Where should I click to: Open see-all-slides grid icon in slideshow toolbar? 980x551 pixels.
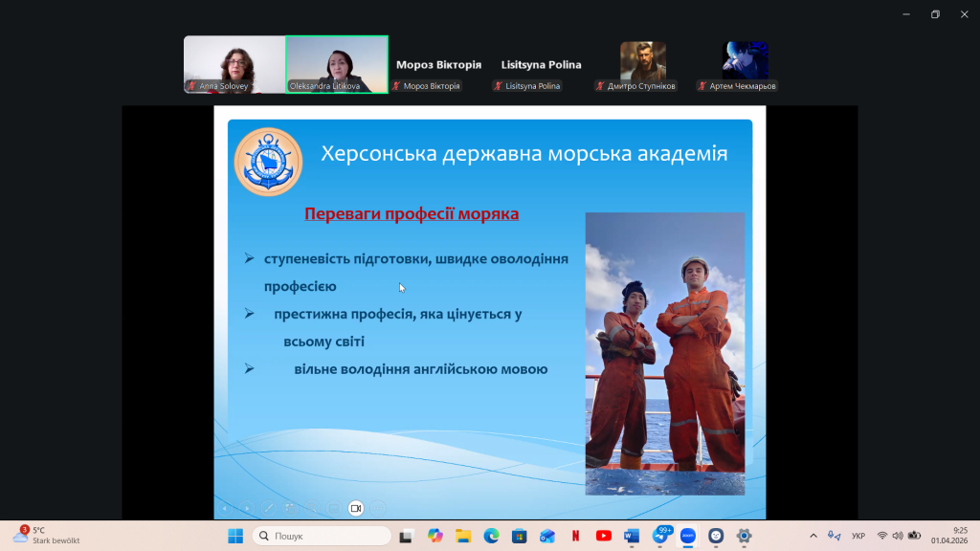[290, 508]
